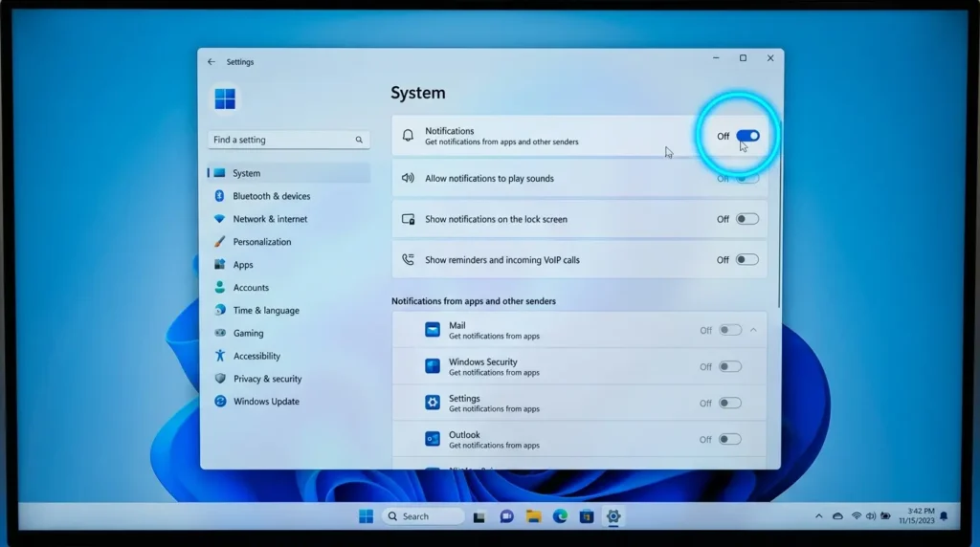This screenshot has height=547, width=980.
Task: Click the Wi-Fi tray icon
Action: click(x=857, y=516)
